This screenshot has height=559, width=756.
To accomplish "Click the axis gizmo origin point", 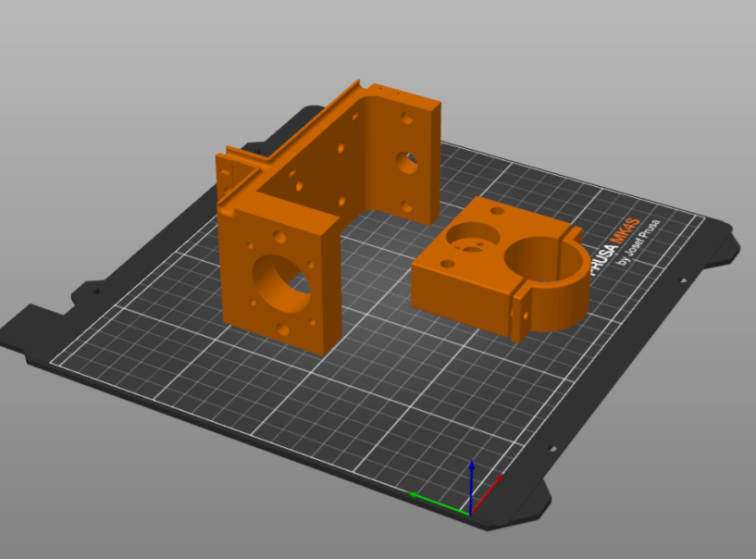I will (x=471, y=515).
